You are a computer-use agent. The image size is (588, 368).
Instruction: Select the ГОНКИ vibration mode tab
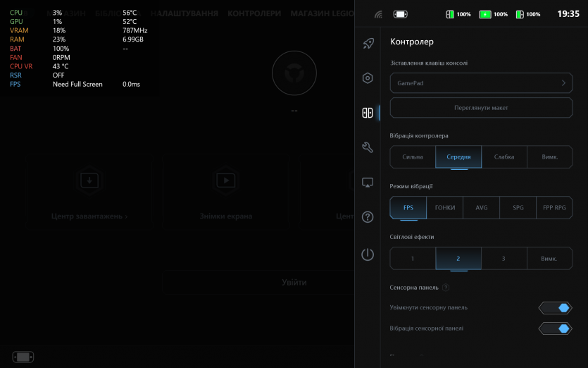(445, 208)
